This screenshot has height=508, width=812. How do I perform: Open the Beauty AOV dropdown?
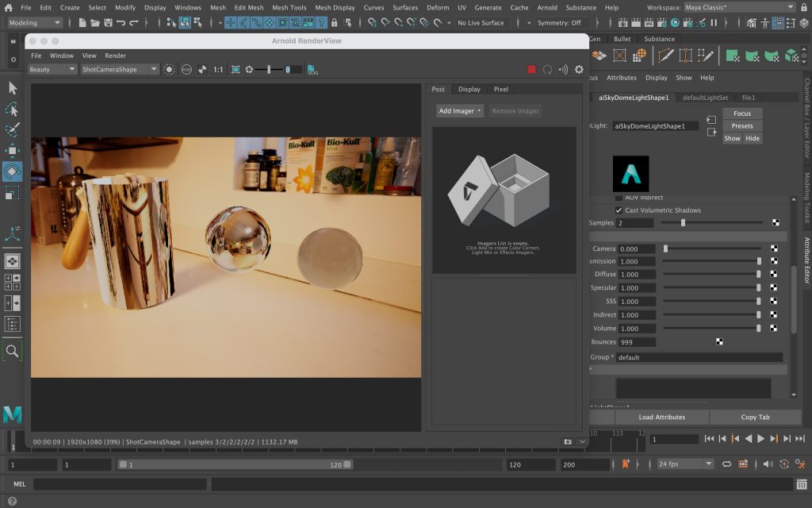coord(52,70)
